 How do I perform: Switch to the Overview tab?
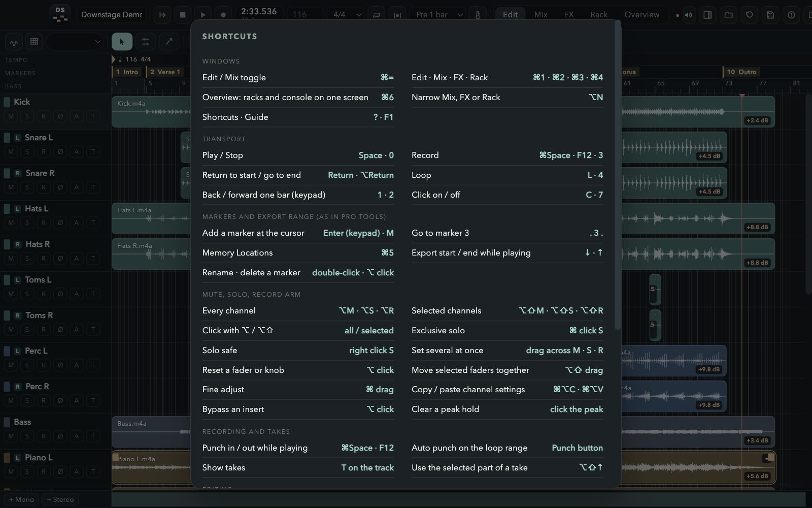[641, 15]
